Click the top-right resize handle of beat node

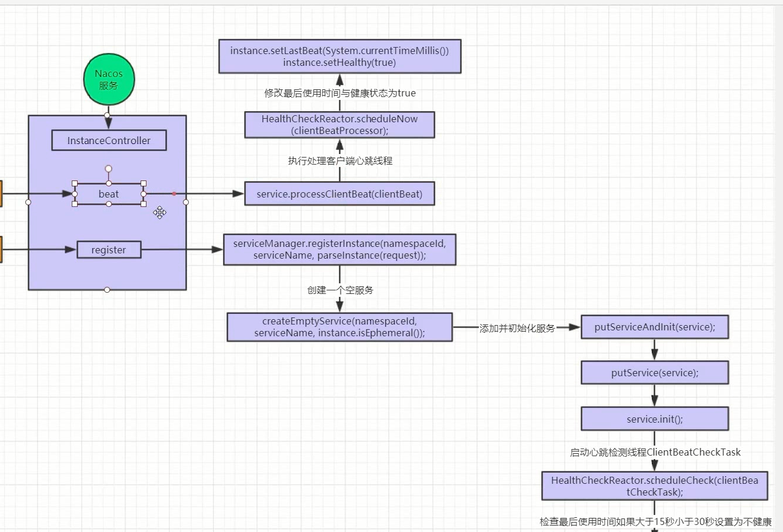(144, 183)
